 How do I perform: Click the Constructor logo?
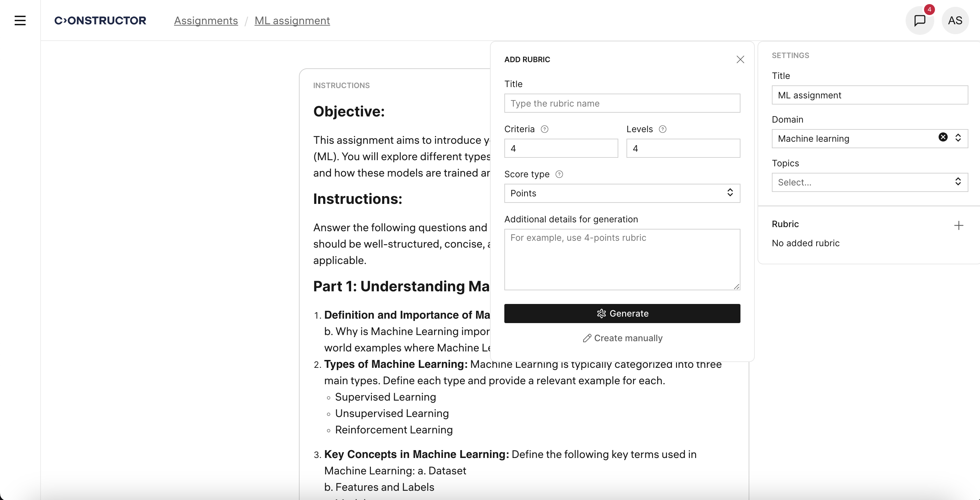(100, 20)
